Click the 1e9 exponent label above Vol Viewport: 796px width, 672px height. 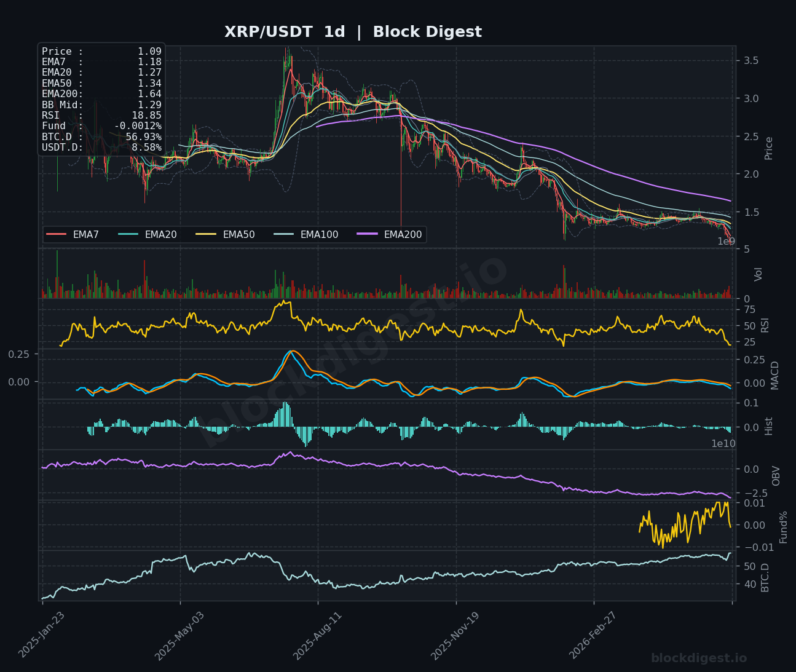point(727,242)
